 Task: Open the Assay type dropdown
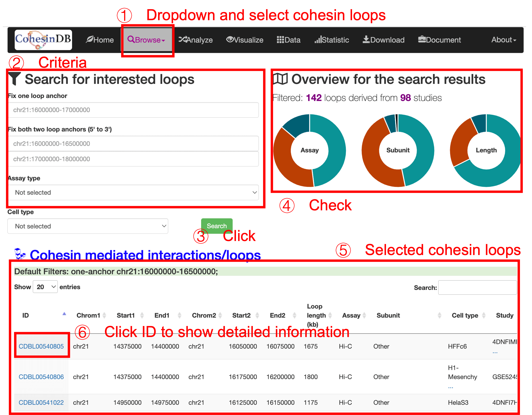pos(133,193)
